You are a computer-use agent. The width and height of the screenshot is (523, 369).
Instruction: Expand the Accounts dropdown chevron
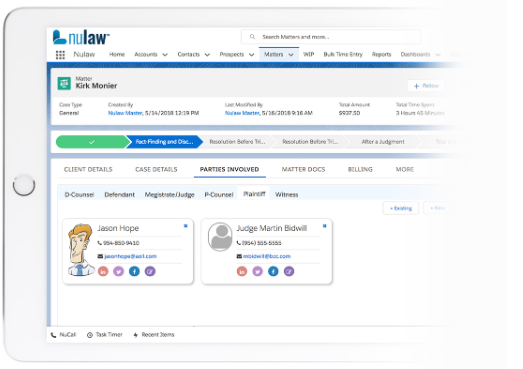[x=165, y=55]
